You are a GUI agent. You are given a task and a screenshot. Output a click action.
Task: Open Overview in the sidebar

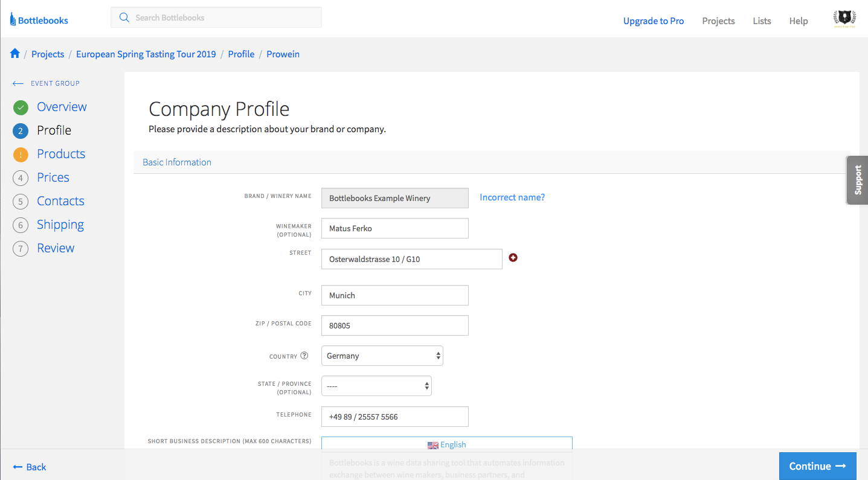62,107
